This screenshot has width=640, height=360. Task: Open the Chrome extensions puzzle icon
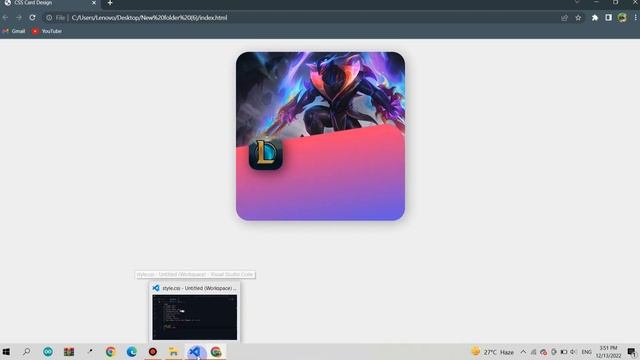pyautogui.click(x=595, y=18)
